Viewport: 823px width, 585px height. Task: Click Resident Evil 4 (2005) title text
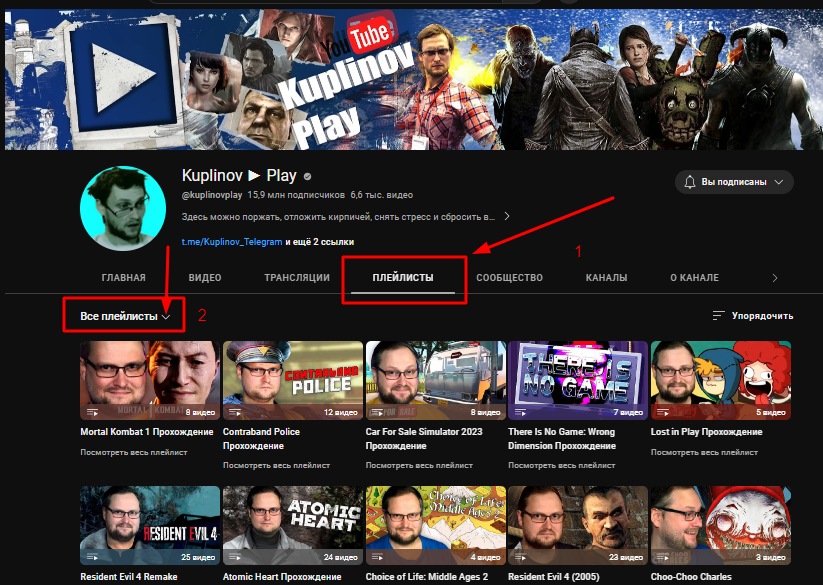[554, 577]
